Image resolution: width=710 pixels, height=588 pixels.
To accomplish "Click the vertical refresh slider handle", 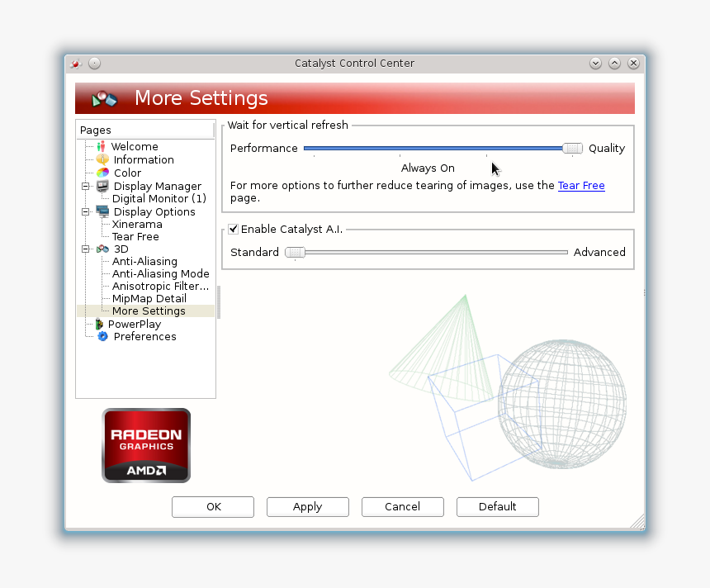I will (x=572, y=148).
